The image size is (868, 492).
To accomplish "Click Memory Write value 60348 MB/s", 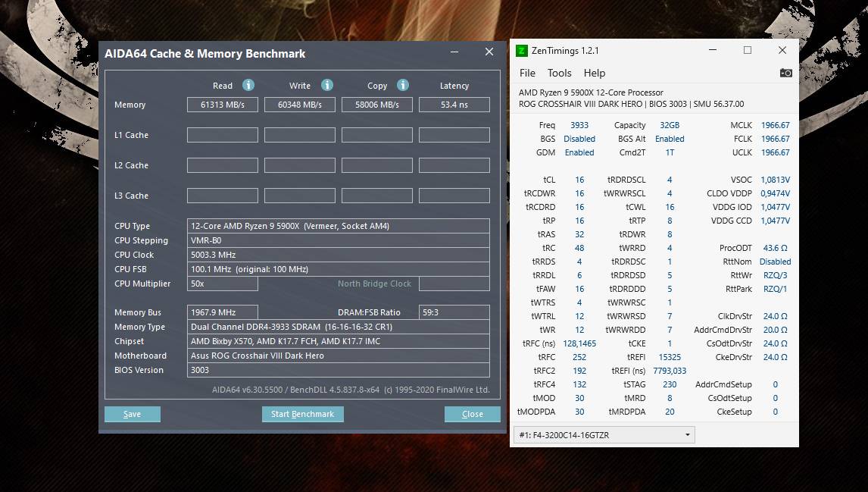I will [x=299, y=105].
